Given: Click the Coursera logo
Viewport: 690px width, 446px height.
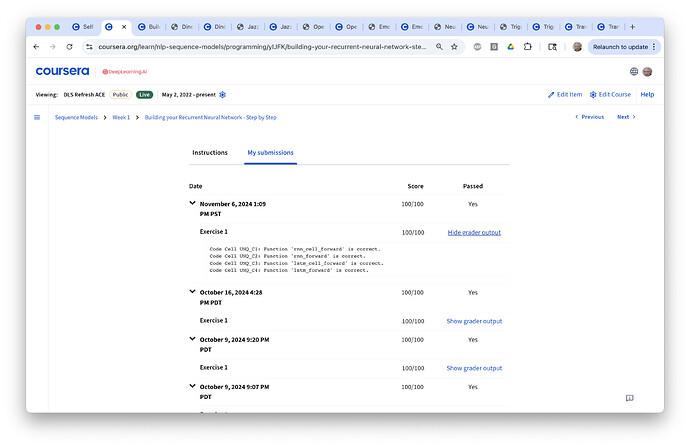Looking at the screenshot, I should (62, 71).
